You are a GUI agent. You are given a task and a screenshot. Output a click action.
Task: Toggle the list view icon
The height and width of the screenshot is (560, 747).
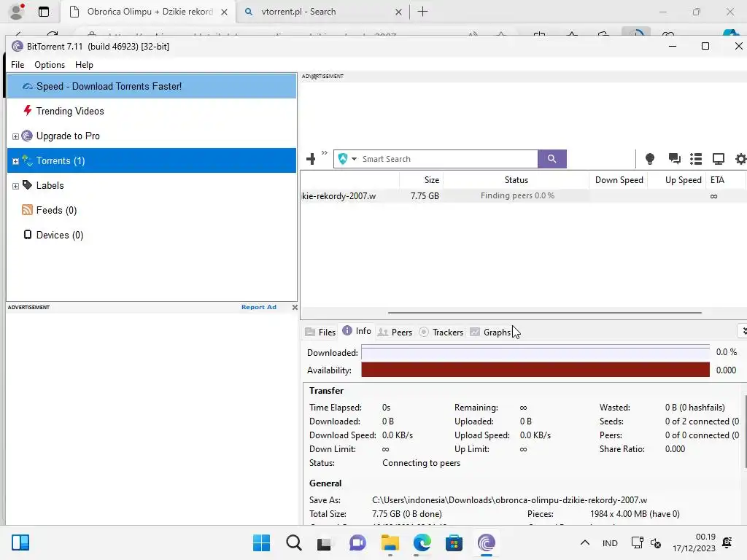click(696, 158)
